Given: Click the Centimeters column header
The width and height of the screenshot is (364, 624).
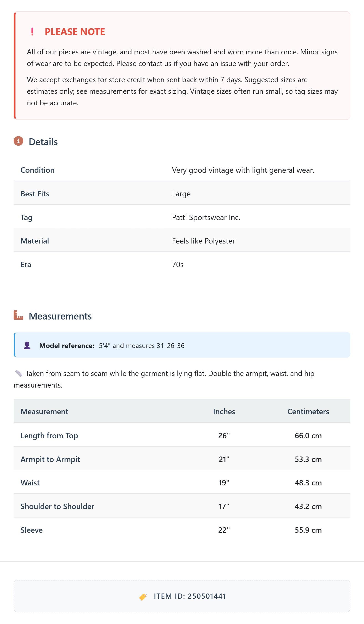Looking at the screenshot, I should point(308,411).
